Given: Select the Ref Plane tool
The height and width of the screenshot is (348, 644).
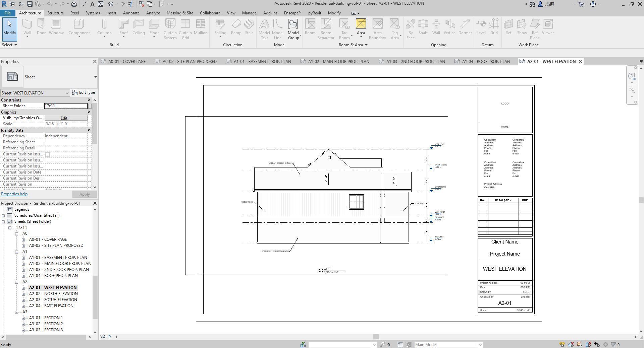Looking at the screenshot, I should click(x=535, y=29).
